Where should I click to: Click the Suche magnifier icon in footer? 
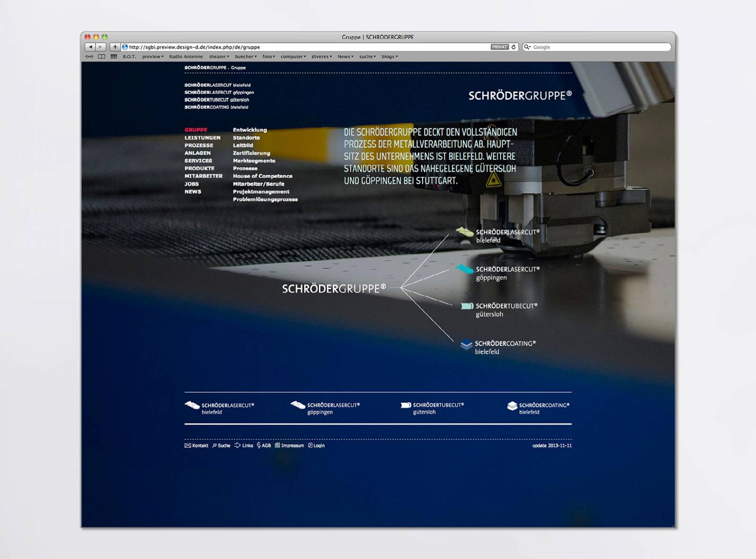215,445
